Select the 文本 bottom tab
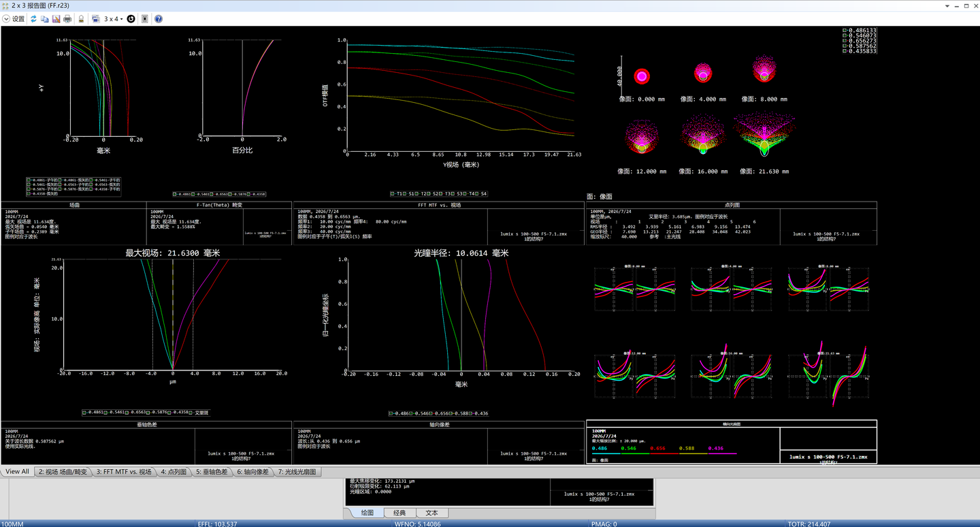The height and width of the screenshot is (527, 980). pyautogui.click(x=431, y=513)
